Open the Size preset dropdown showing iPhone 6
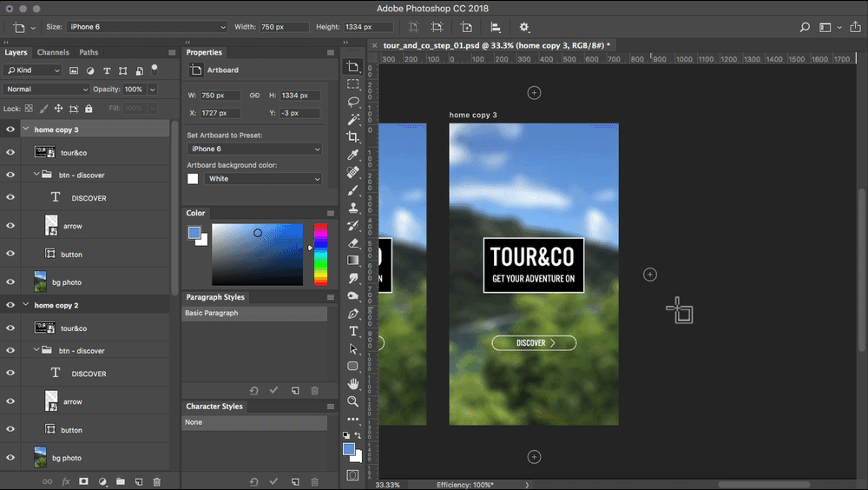 click(x=147, y=27)
